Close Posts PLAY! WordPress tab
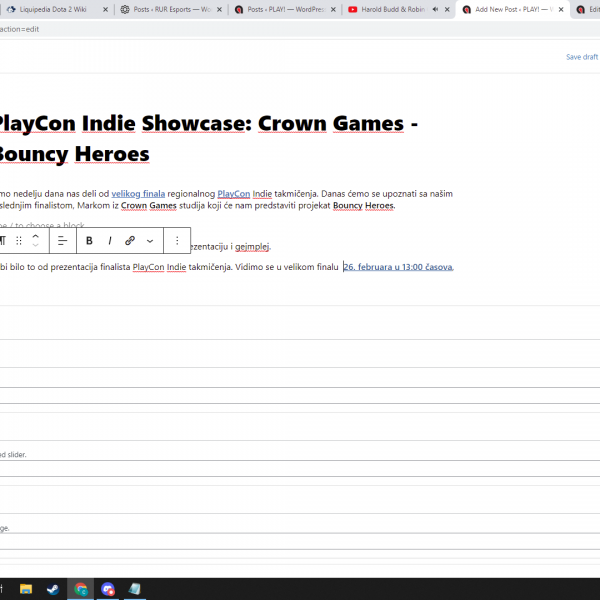Screen dimensions: 600x600 [333, 10]
